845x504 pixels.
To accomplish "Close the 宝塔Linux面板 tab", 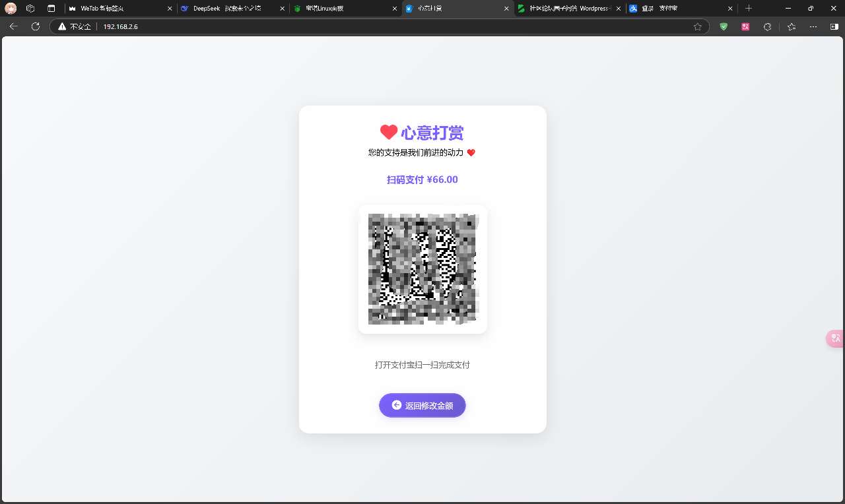I will (x=394, y=9).
